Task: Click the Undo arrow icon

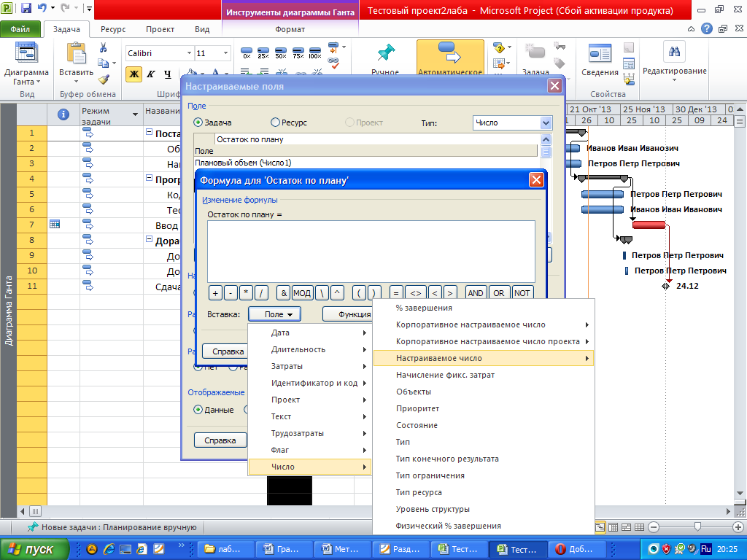Action: coord(42,7)
